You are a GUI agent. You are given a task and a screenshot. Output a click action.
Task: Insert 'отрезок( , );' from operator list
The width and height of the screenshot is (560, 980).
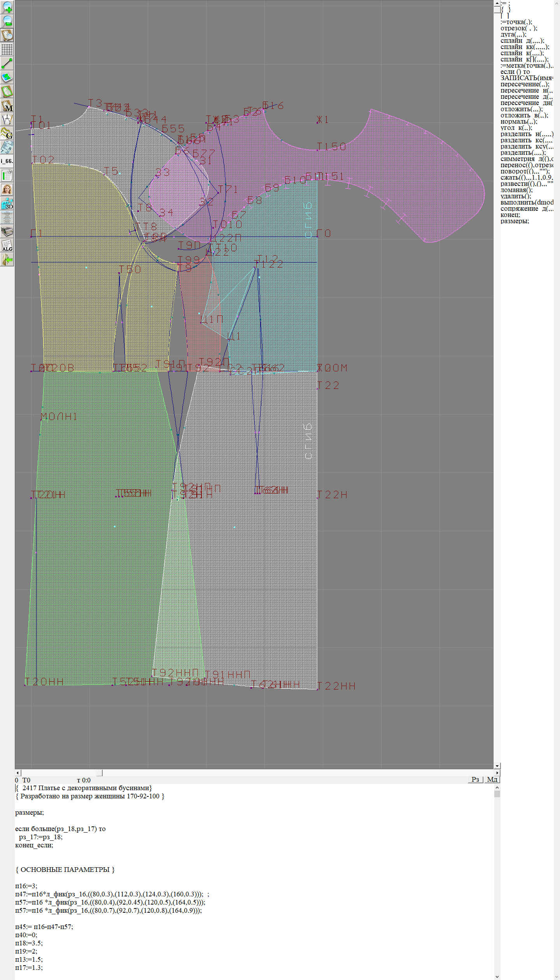(x=518, y=28)
